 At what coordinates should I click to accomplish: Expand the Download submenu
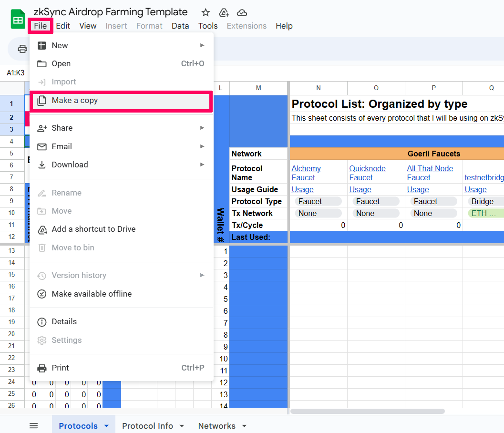(x=122, y=165)
